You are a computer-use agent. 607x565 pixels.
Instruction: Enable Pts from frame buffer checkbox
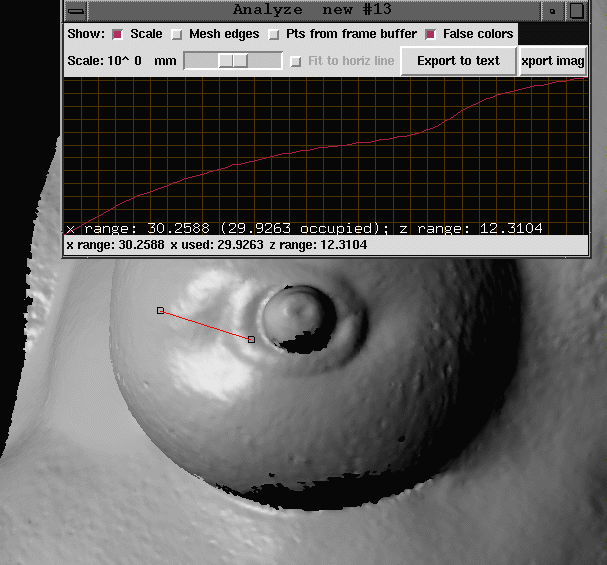[x=274, y=34]
